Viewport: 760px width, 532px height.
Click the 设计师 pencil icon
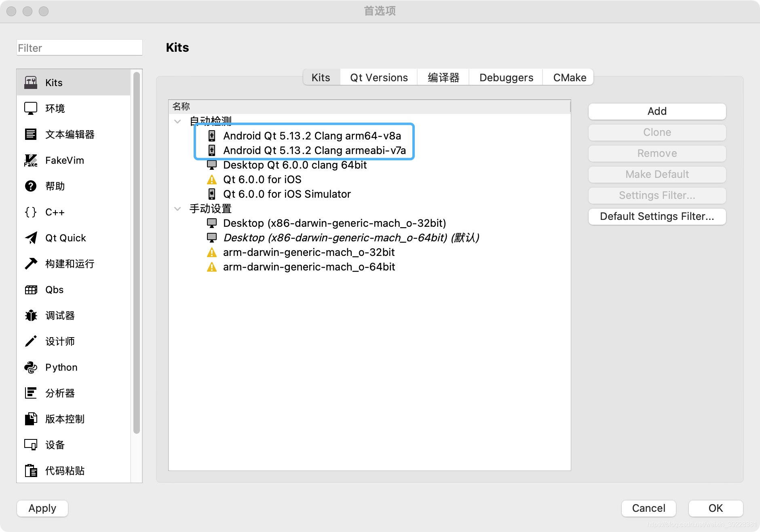31,341
